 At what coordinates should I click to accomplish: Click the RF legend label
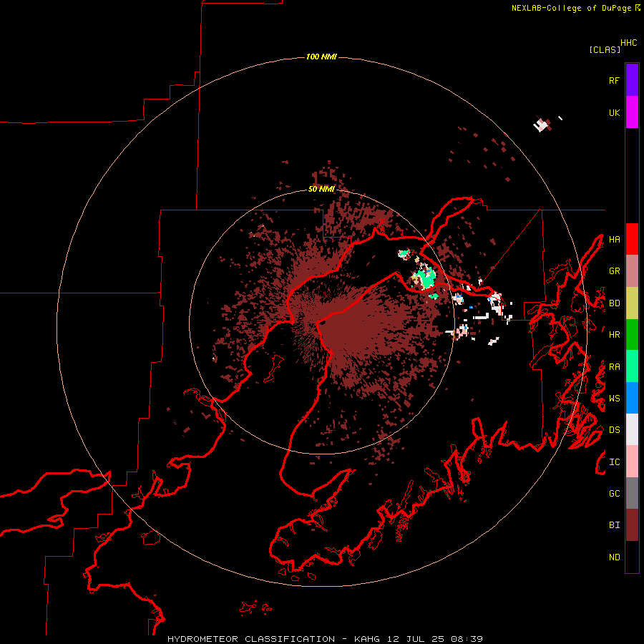pos(614,80)
